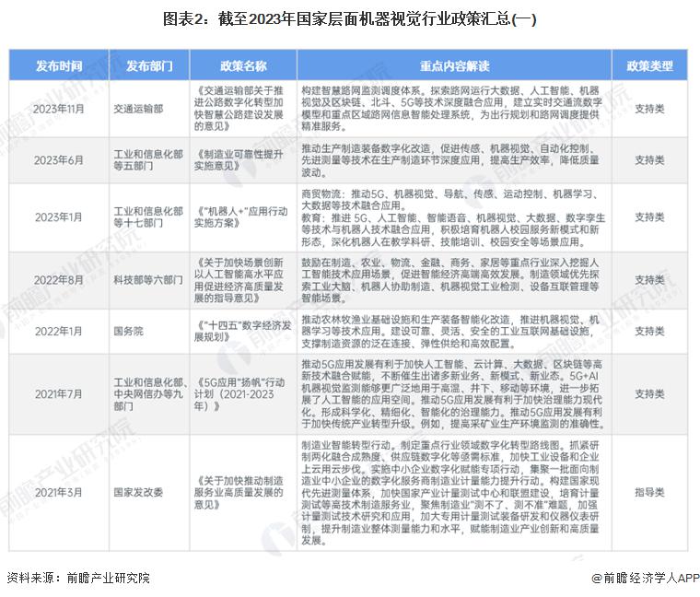Select the 2021年7月 date cell

[x=58, y=392]
